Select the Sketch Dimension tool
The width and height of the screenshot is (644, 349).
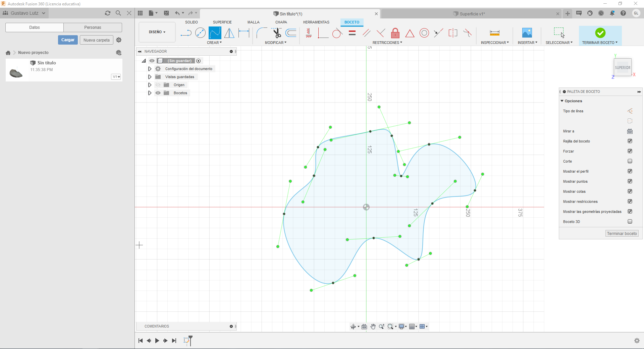tap(244, 33)
